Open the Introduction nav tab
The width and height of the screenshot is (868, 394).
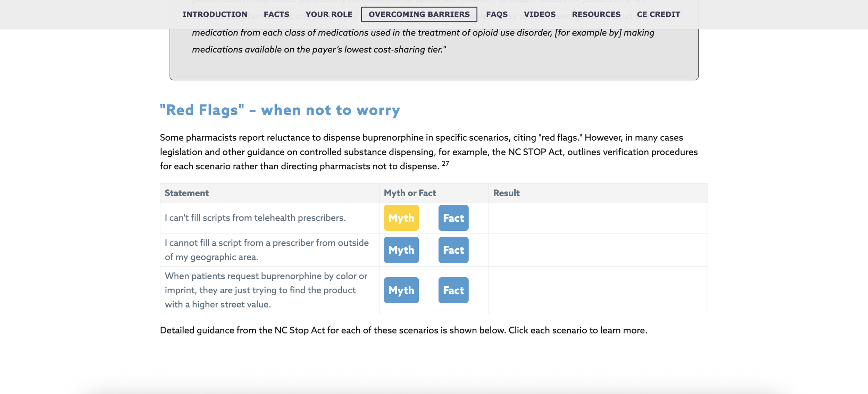(215, 14)
